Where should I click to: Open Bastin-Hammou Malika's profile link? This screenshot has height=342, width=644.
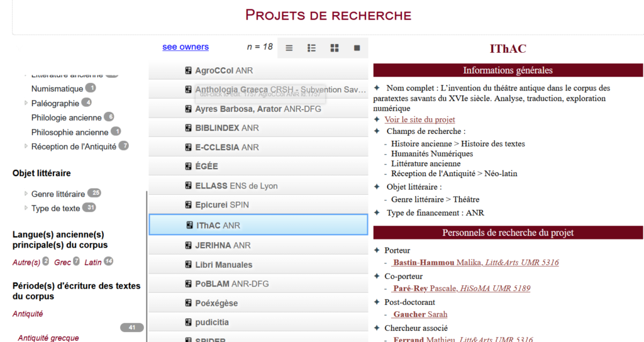click(475, 262)
